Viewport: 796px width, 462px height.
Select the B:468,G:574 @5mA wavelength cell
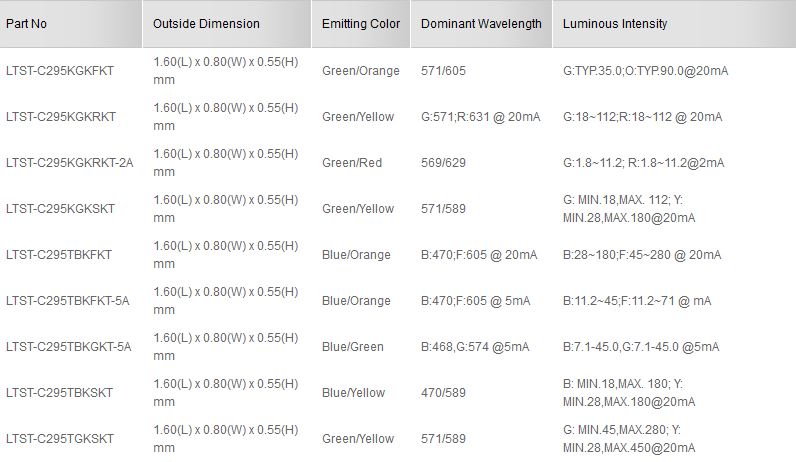(475, 347)
